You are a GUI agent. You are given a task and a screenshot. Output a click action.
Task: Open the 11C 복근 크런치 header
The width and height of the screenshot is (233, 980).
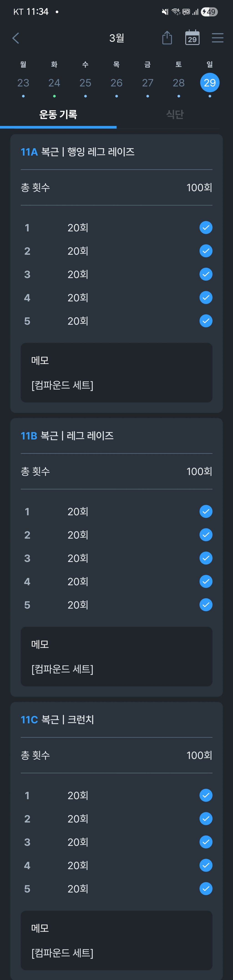57,720
